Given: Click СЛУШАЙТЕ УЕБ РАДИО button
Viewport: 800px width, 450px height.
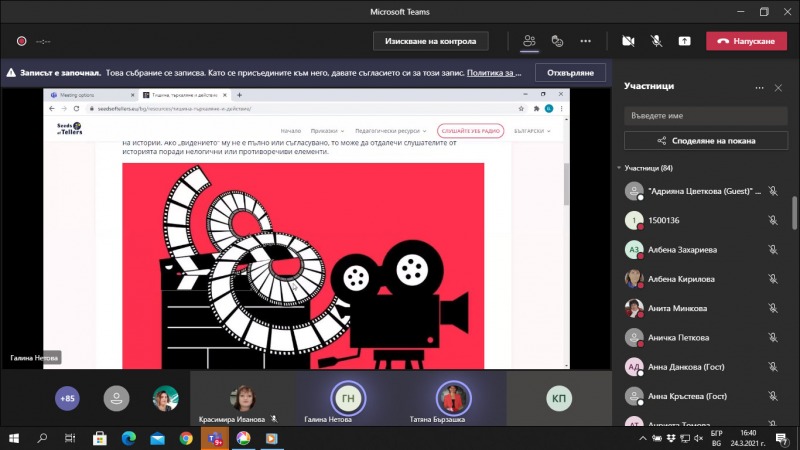Looking at the screenshot, I should [x=470, y=131].
